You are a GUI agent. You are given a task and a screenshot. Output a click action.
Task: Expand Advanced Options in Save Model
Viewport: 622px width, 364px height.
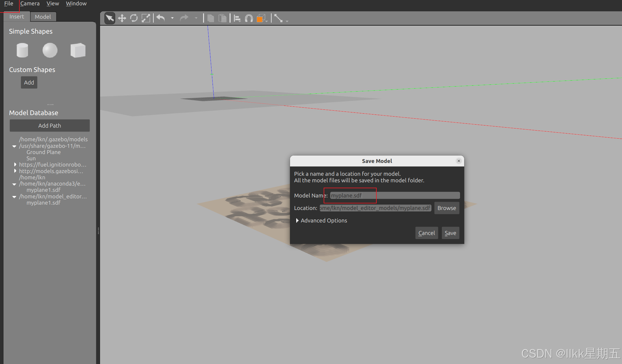[297, 220]
